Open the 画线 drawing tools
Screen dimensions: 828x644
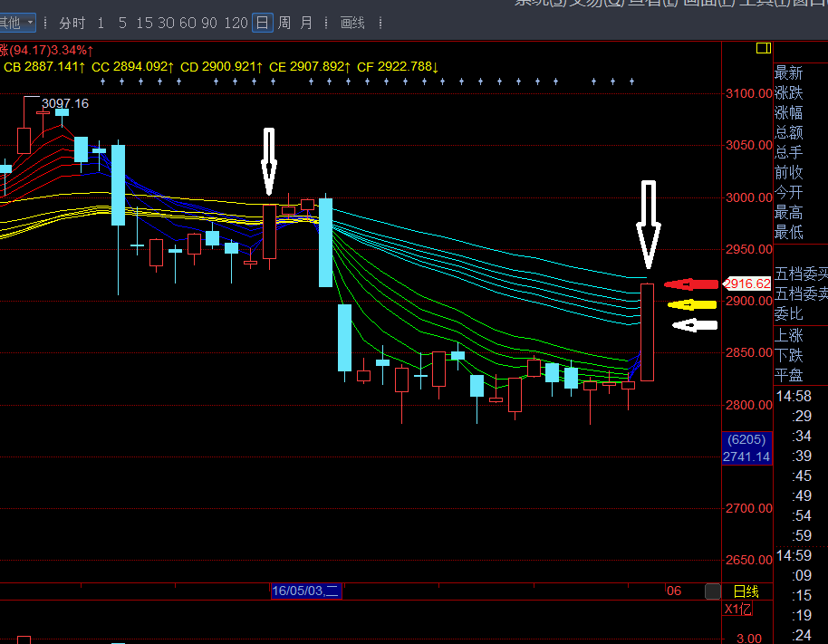coord(352,23)
